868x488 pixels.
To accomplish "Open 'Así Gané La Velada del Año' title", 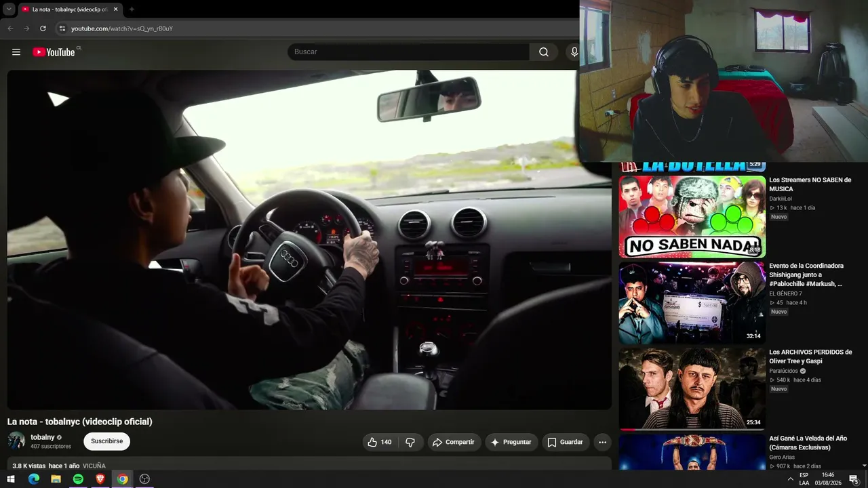I will 808,443.
